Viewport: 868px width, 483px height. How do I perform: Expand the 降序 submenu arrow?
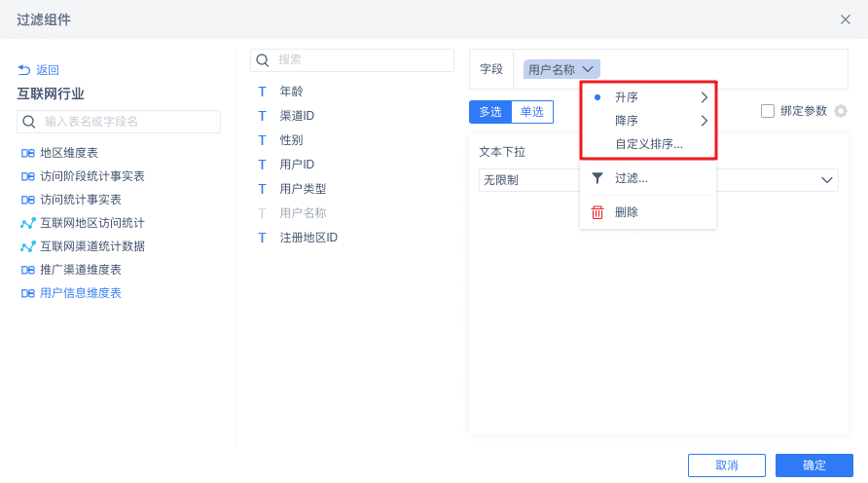pyautogui.click(x=704, y=121)
